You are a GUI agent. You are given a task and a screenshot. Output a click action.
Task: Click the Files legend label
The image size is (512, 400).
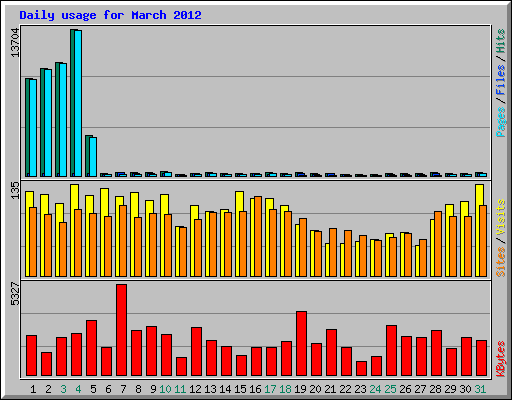[x=501, y=80]
